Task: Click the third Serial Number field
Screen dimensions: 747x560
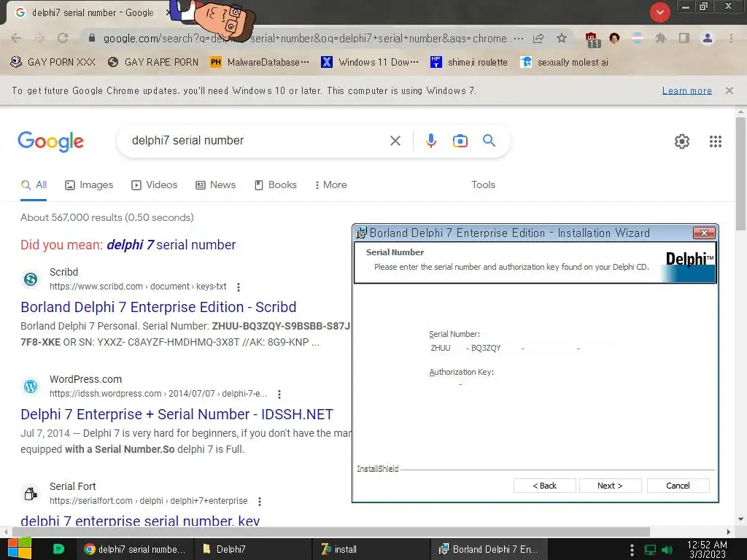Action: [551, 348]
